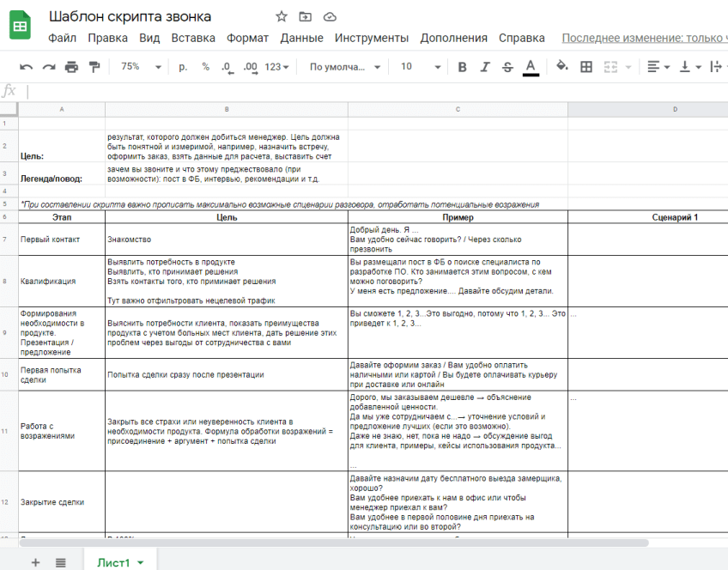Open the borders tool in toolbar
The height and width of the screenshot is (570, 728).
pyautogui.click(x=586, y=67)
